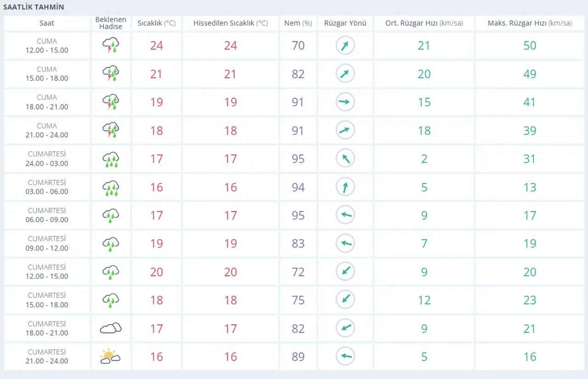Click the Sıcaklık (°C) column header
This screenshot has height=379, width=588.
click(157, 23)
